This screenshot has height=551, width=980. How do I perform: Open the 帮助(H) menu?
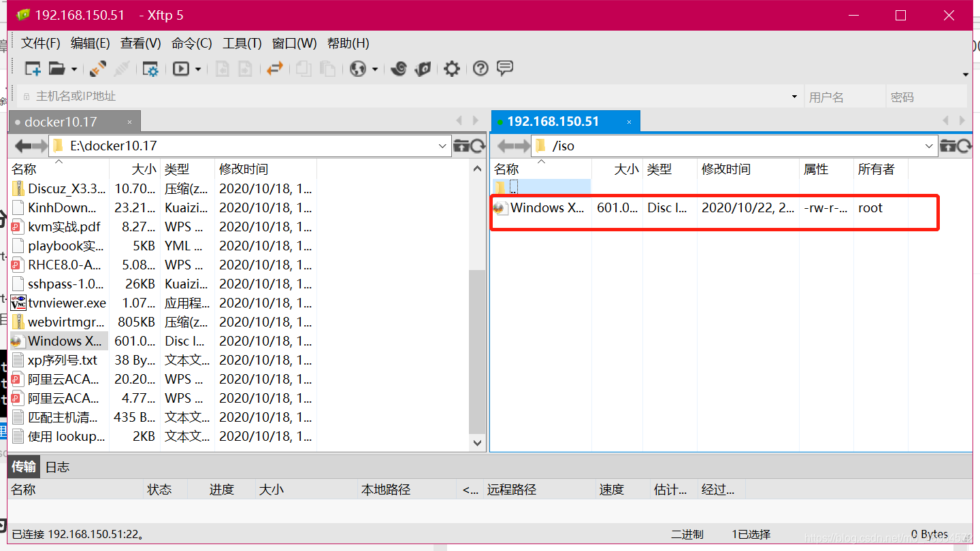pos(348,44)
